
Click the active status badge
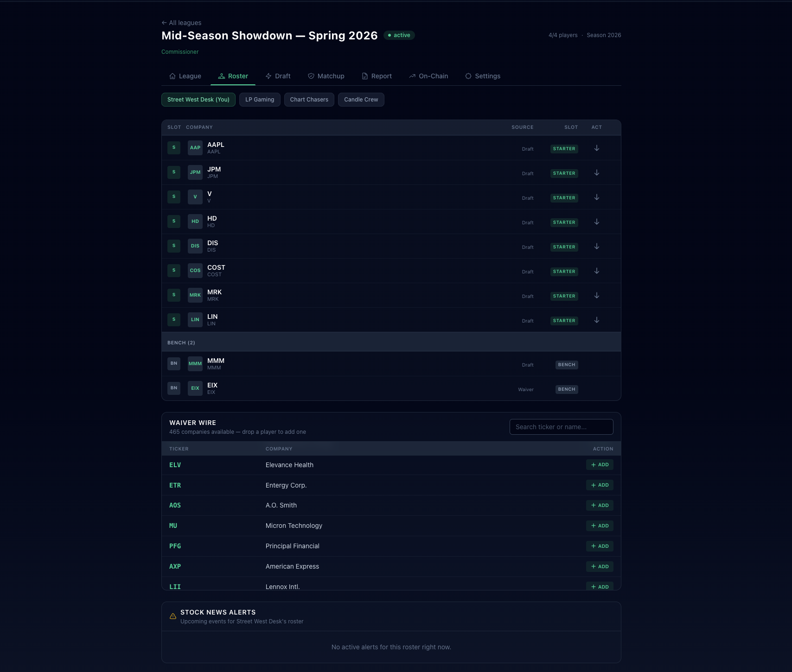click(x=399, y=35)
